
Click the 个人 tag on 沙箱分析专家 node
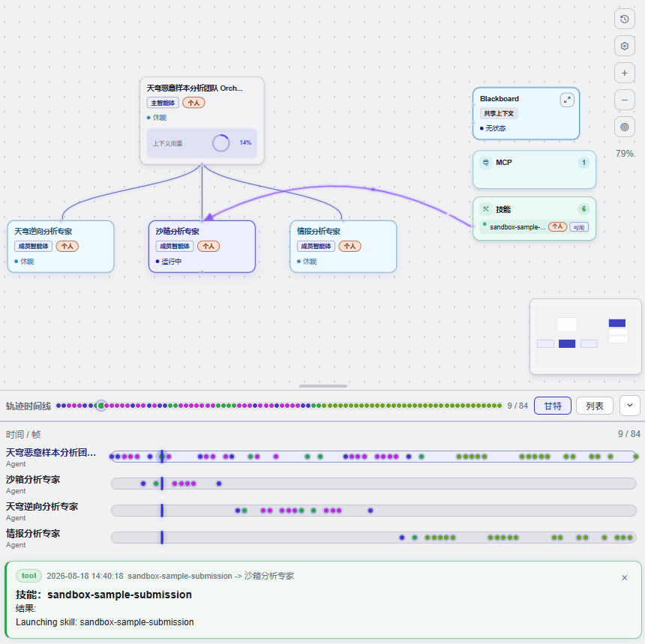pyautogui.click(x=208, y=247)
